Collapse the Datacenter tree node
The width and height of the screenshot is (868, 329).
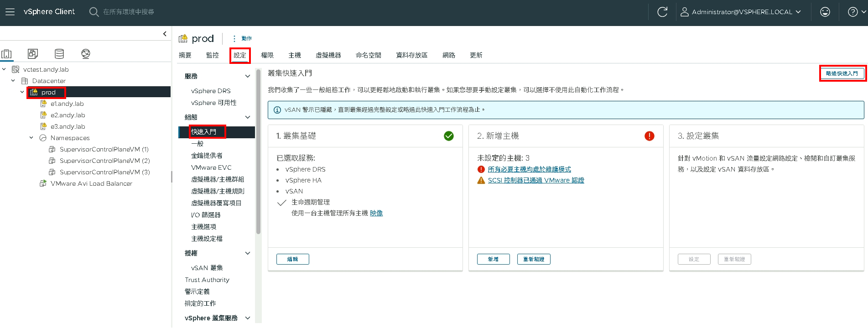pos(13,81)
